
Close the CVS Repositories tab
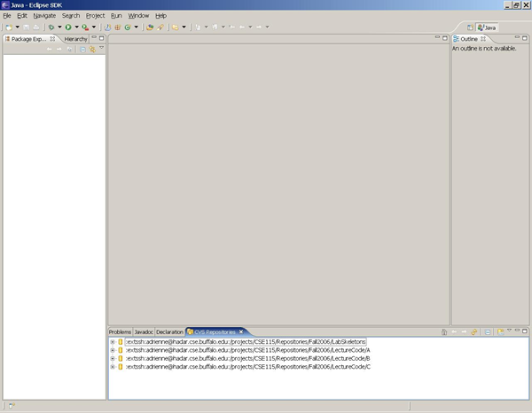click(240, 331)
